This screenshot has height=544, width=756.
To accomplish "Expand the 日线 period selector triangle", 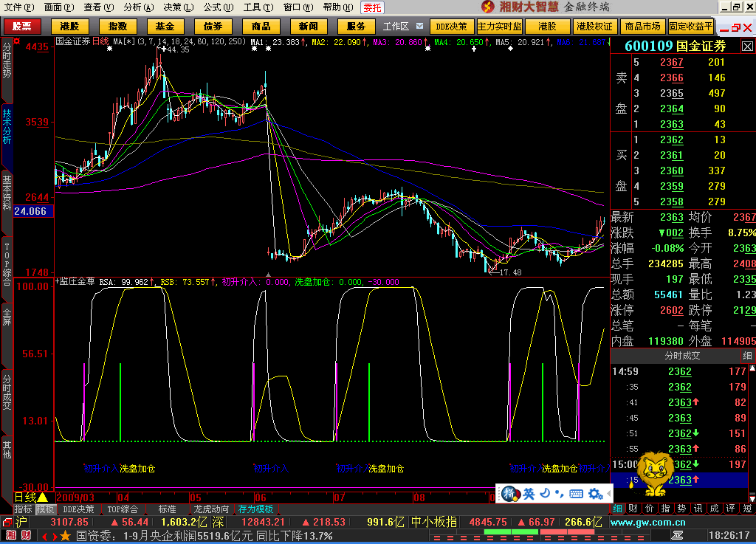I will [42, 497].
